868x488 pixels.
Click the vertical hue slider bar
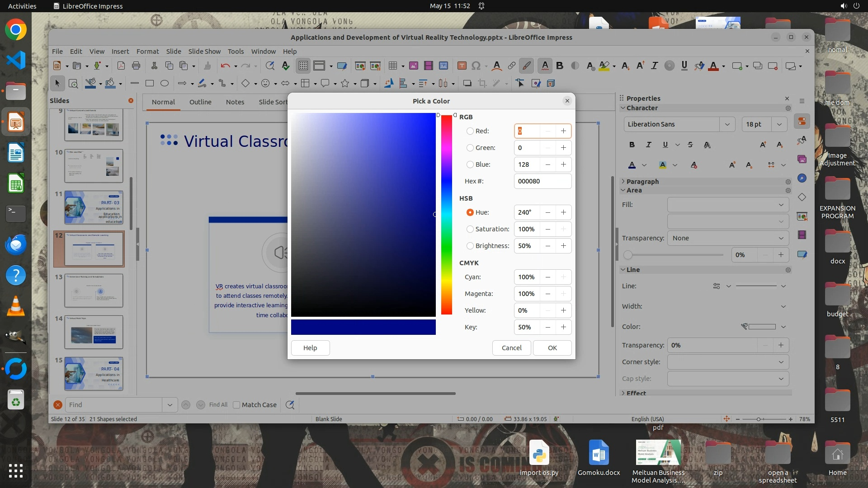(x=447, y=215)
